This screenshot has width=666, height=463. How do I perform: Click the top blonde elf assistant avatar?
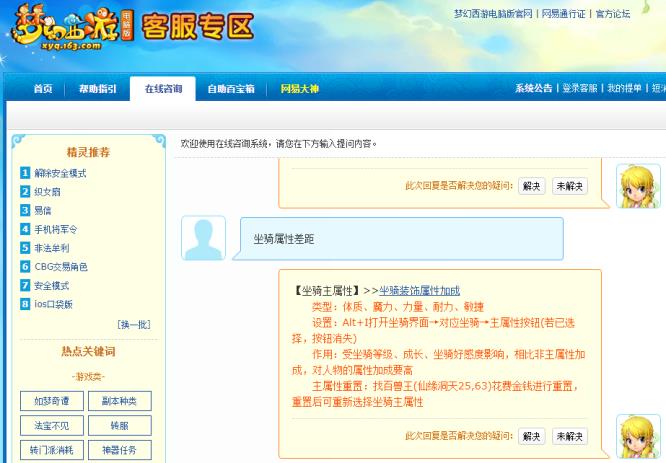[x=638, y=185]
